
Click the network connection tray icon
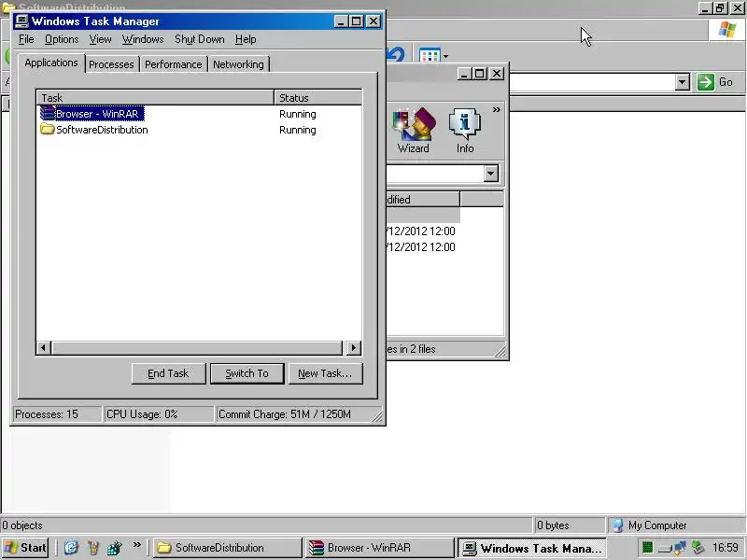pos(680,548)
